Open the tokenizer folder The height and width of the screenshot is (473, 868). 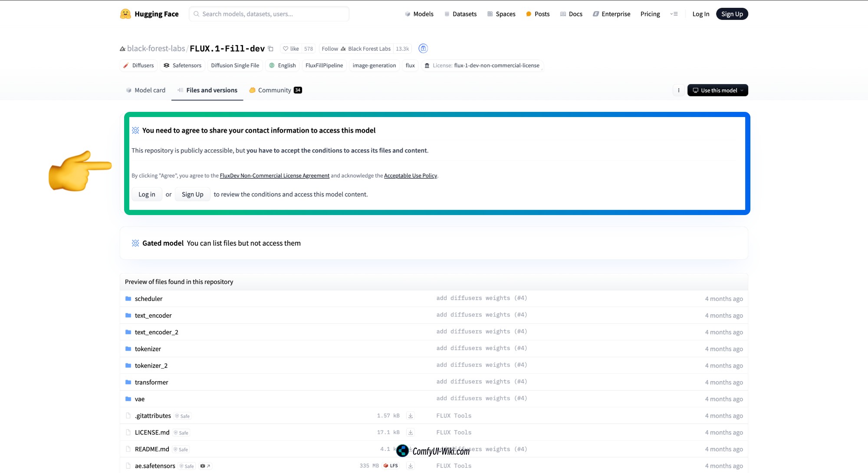(x=148, y=349)
